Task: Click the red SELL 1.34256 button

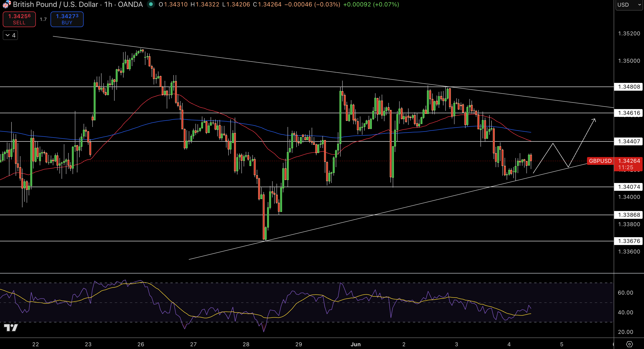Action: 19,19
